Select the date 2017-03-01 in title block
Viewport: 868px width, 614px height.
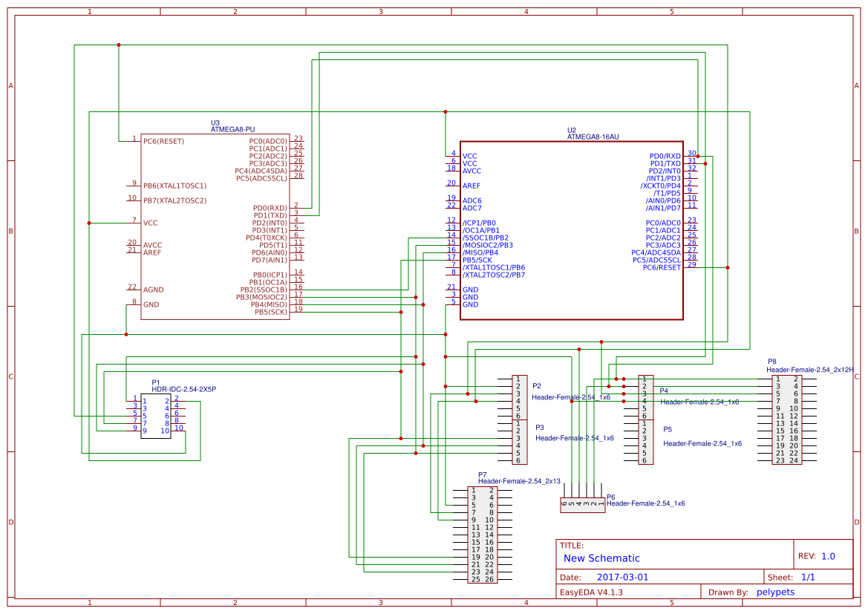[624, 576]
